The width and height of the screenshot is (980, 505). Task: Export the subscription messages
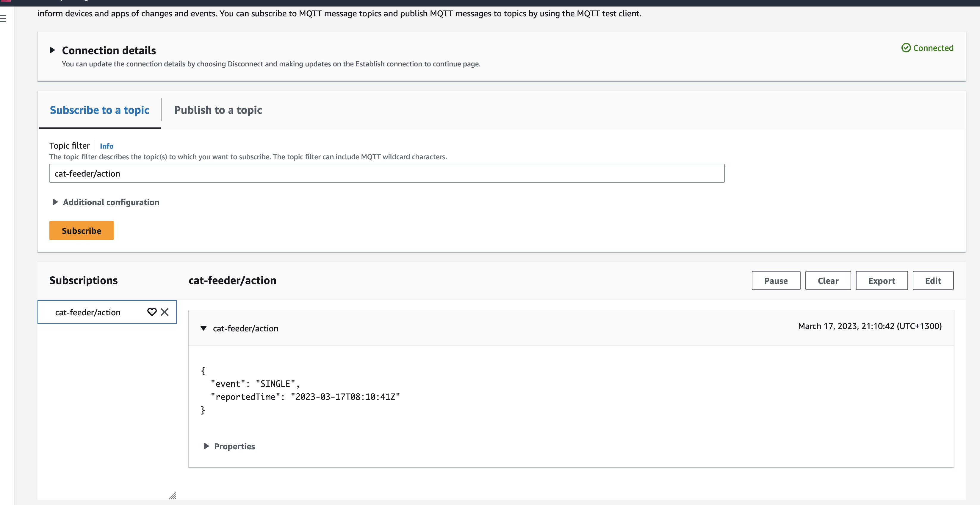pyautogui.click(x=882, y=281)
